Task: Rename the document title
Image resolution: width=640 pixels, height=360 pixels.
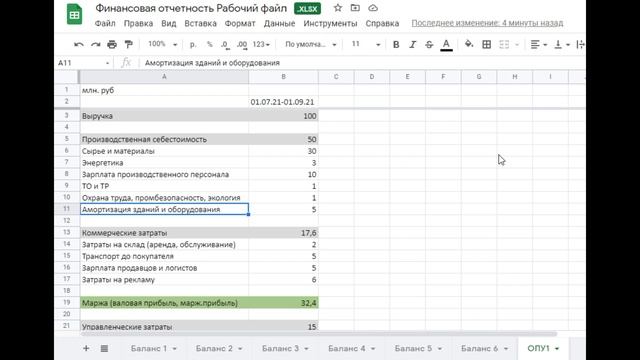Action: 191,8
